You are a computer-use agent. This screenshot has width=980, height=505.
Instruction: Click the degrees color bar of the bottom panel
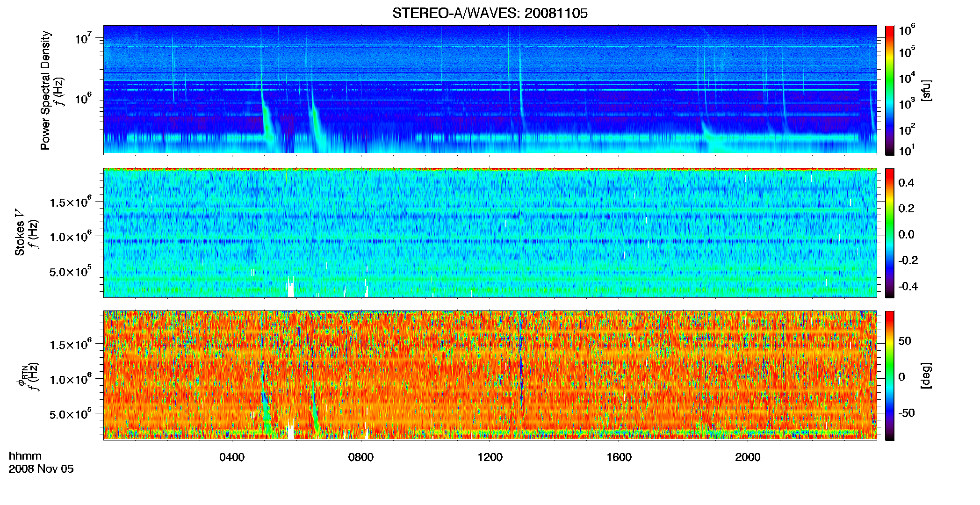(890, 375)
